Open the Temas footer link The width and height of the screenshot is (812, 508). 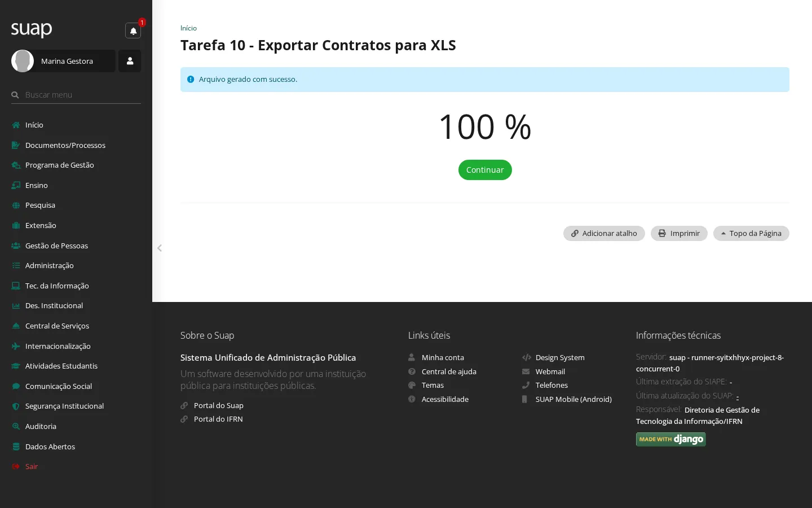click(433, 386)
